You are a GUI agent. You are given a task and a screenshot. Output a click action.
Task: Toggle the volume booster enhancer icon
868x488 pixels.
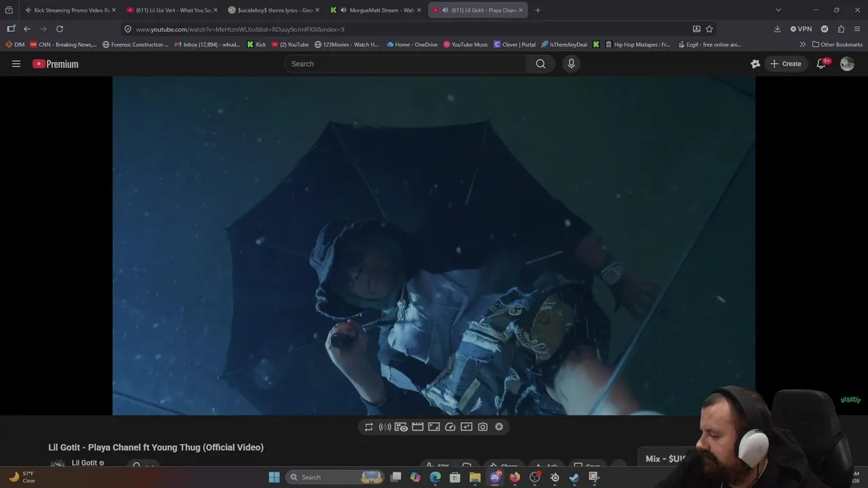point(385,427)
